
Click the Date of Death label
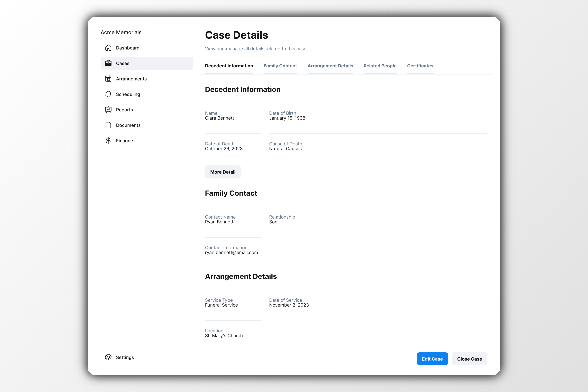(x=220, y=144)
